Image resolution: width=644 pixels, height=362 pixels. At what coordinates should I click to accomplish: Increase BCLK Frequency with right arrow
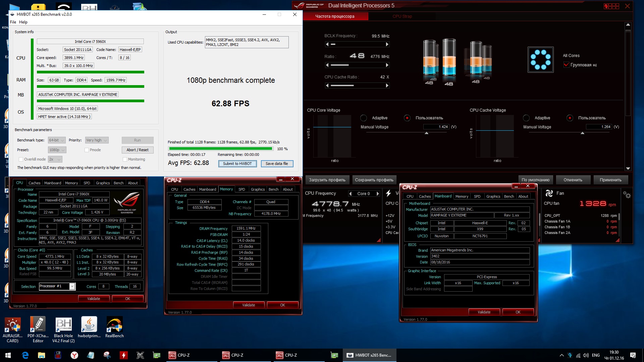387,44
